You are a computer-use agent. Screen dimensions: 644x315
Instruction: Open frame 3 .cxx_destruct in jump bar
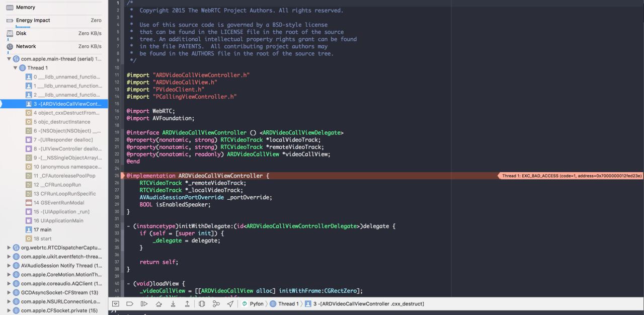coord(364,304)
